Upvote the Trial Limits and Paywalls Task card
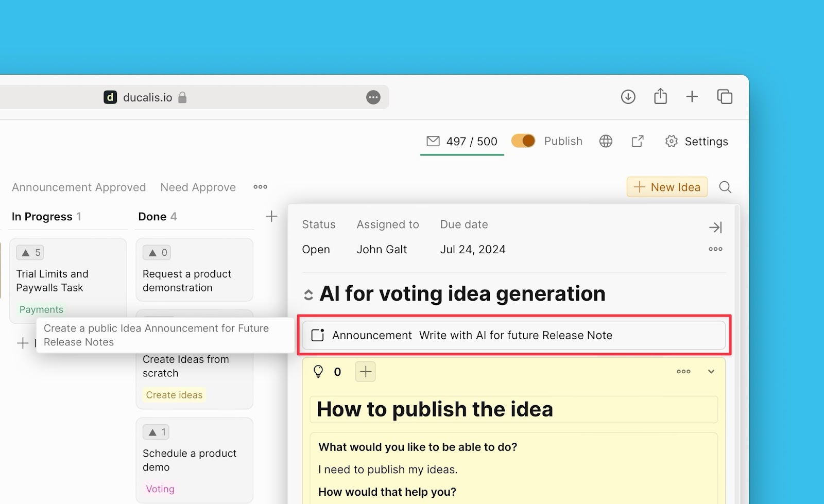The width and height of the screenshot is (824, 504). point(30,252)
